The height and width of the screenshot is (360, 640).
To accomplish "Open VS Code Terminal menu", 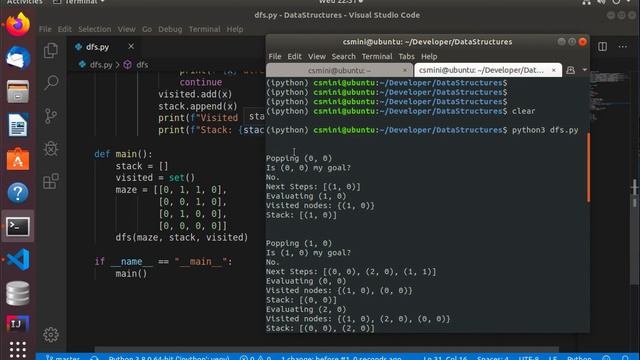I will (204, 29).
